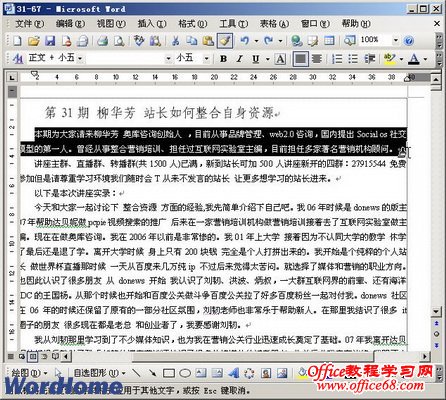Toggle the Character Border (framed A) button

tap(280, 59)
